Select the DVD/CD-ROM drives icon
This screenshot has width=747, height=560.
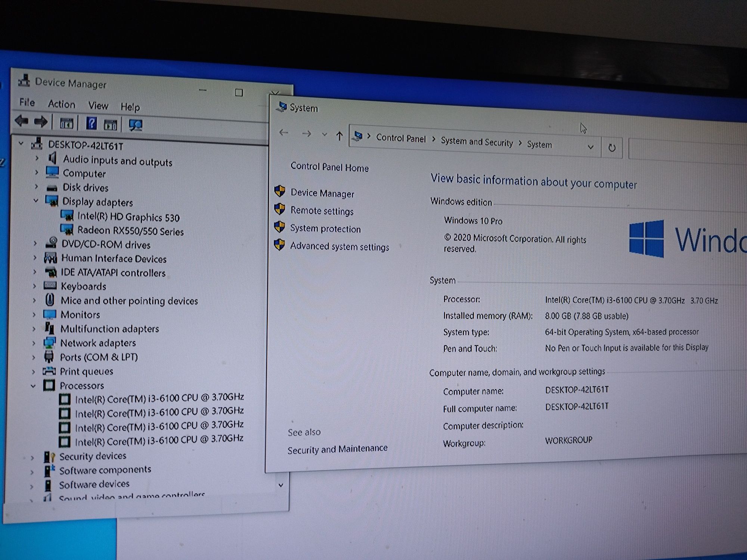51,243
